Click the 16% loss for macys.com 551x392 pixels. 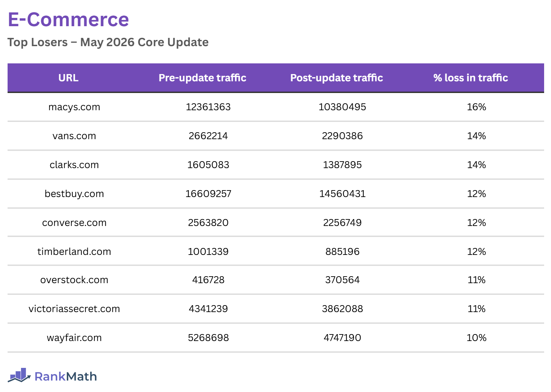[477, 107]
